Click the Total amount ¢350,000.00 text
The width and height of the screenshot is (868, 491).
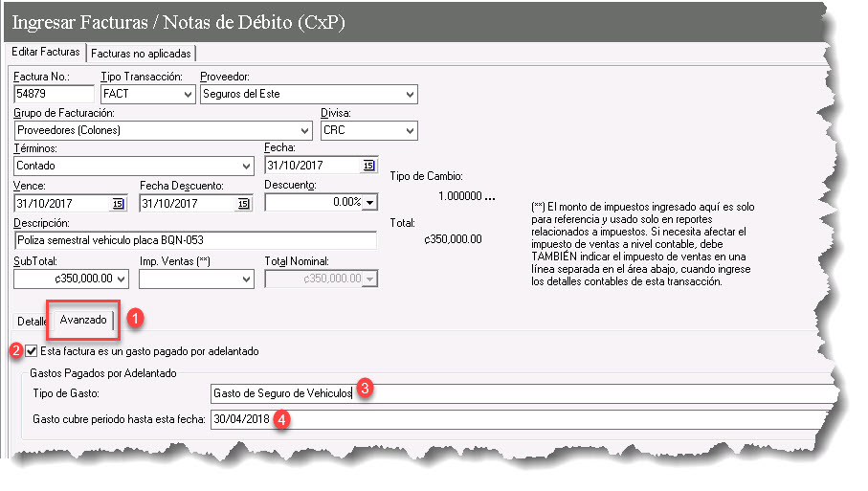click(x=453, y=239)
